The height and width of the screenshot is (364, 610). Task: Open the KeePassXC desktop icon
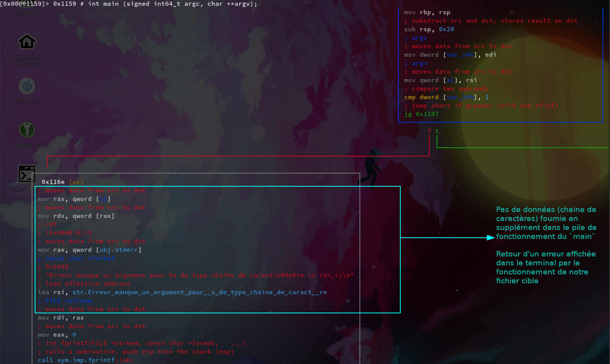coord(27,130)
